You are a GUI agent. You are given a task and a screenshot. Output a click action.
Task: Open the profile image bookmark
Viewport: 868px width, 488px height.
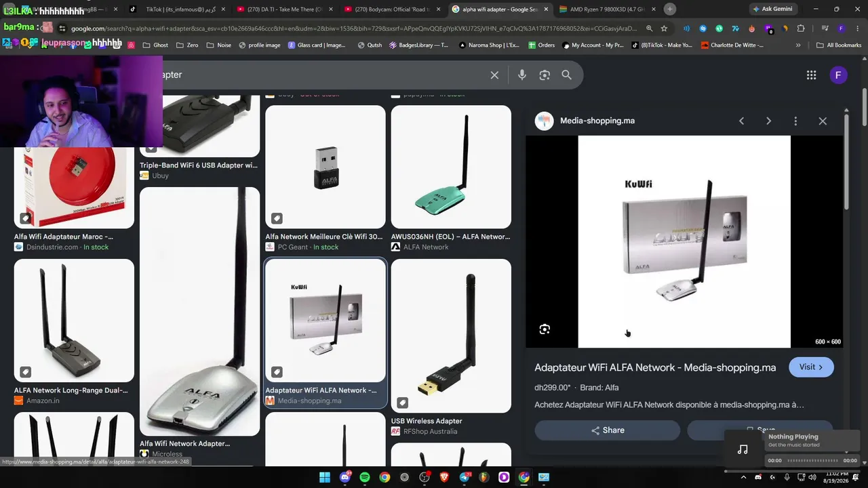point(258,45)
